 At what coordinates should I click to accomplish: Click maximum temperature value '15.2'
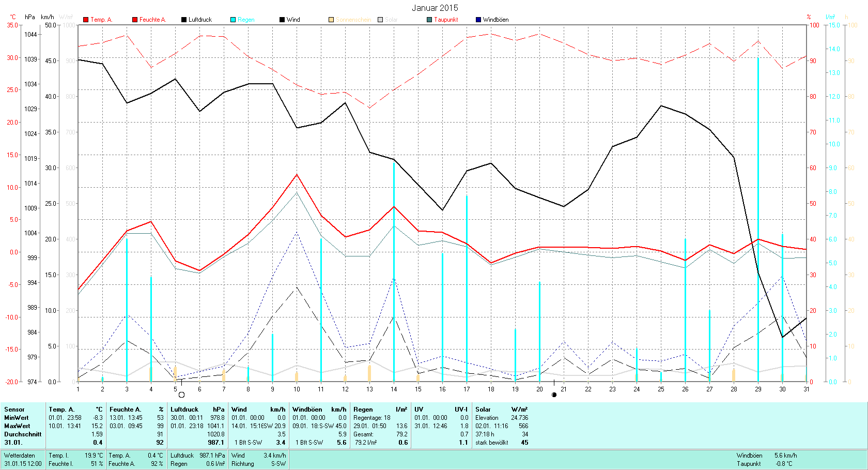tap(97, 426)
